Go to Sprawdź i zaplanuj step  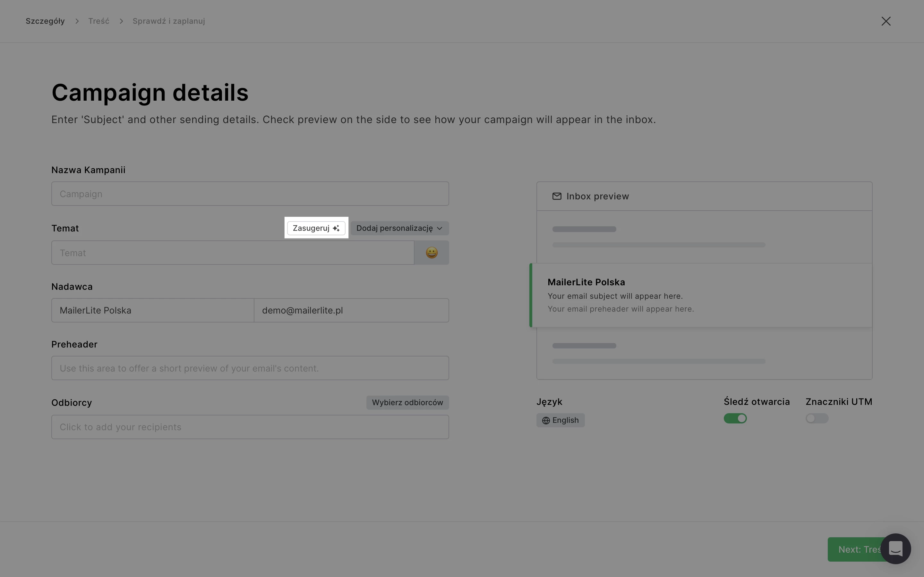coord(168,21)
